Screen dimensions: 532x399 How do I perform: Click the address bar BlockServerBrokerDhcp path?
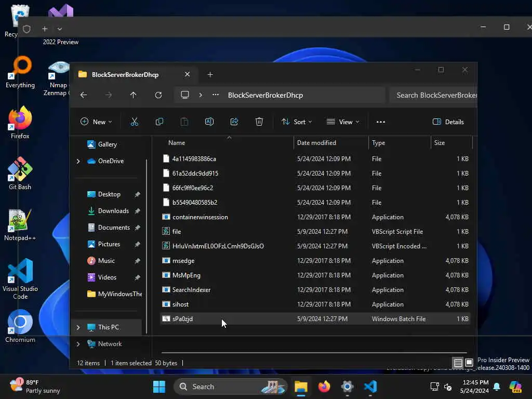pyautogui.click(x=265, y=96)
